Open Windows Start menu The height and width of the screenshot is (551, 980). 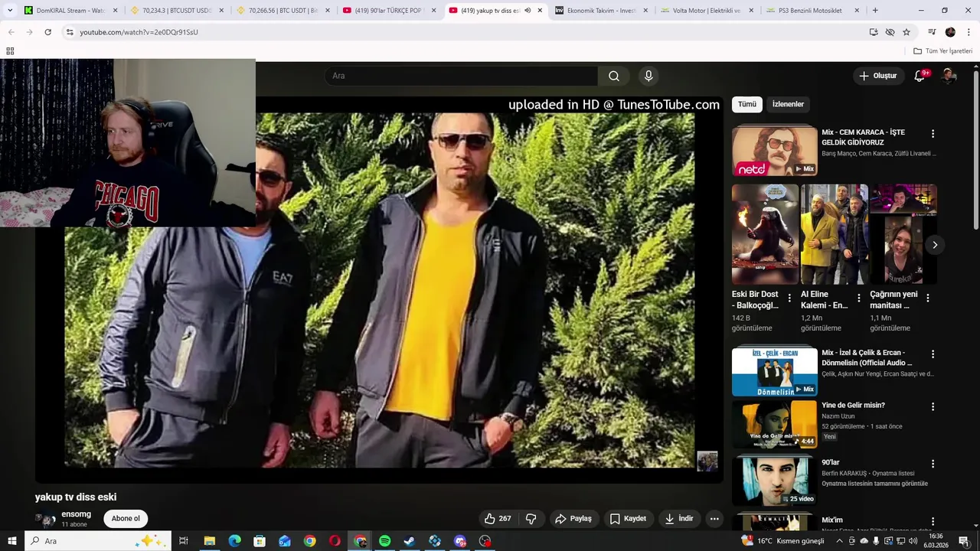[x=11, y=541]
